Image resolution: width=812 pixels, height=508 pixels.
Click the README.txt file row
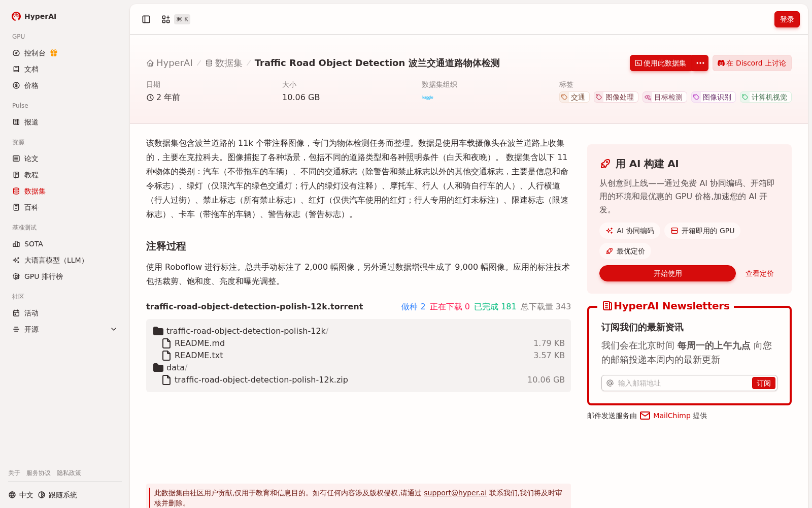pyautogui.click(x=358, y=355)
